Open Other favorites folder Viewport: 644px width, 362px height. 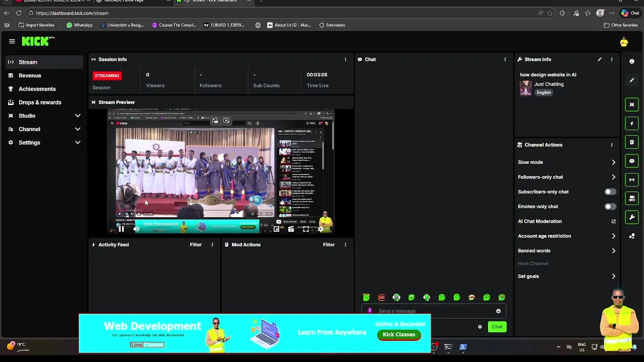621,25
